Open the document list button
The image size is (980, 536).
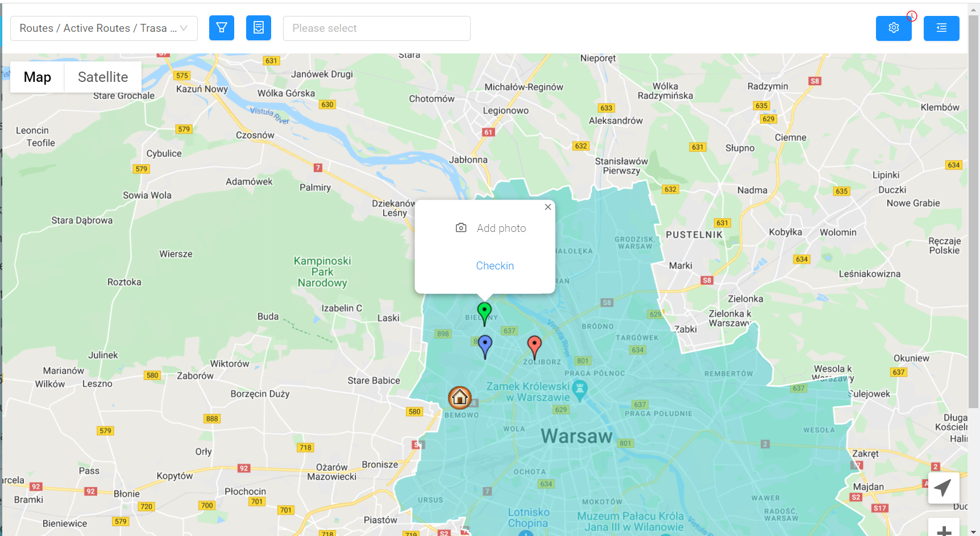tap(259, 28)
